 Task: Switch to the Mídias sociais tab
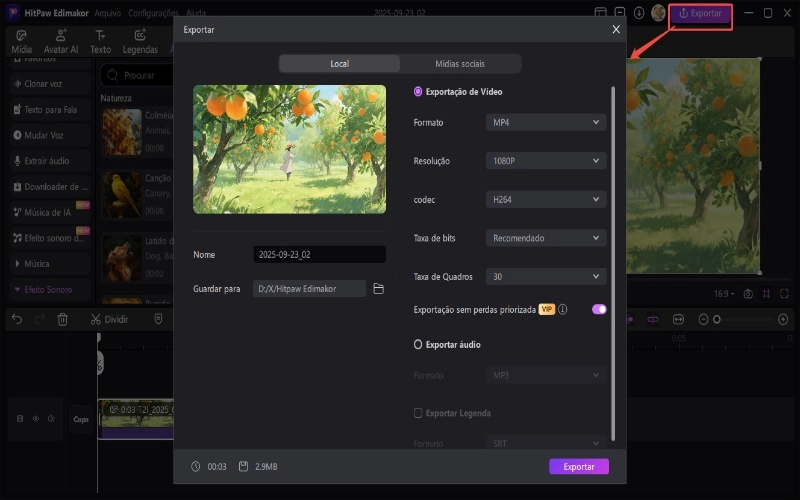460,64
